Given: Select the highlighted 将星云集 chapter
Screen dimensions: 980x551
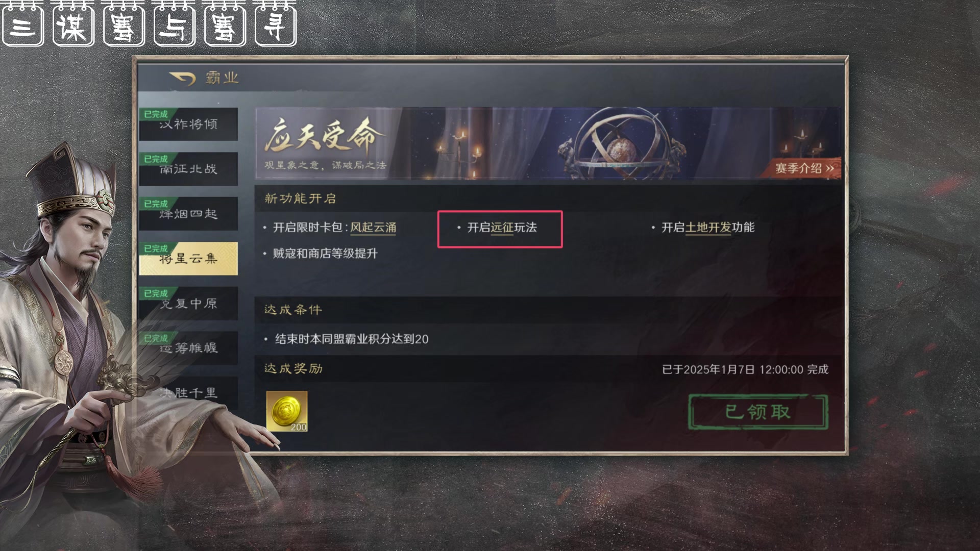Looking at the screenshot, I should (x=188, y=259).
